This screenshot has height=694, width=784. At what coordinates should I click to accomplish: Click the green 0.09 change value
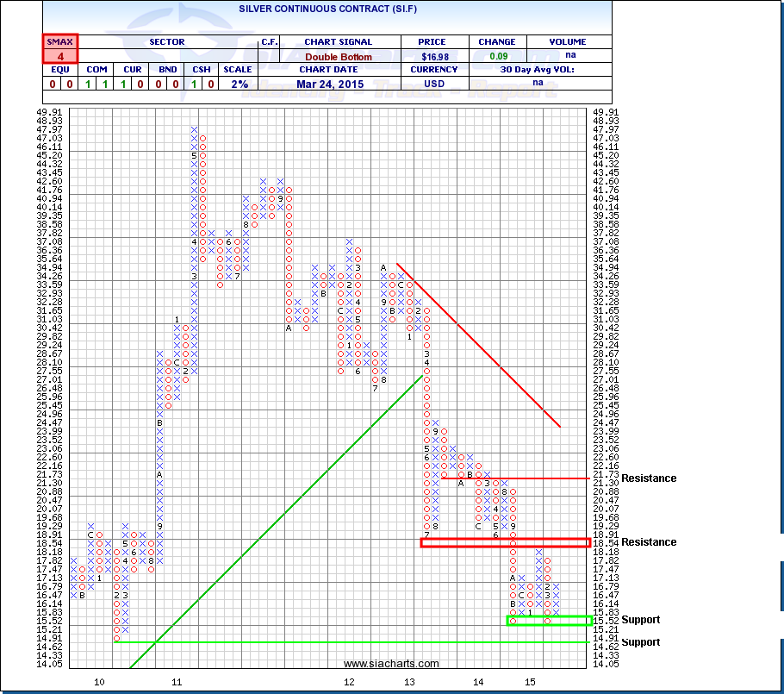pos(497,57)
